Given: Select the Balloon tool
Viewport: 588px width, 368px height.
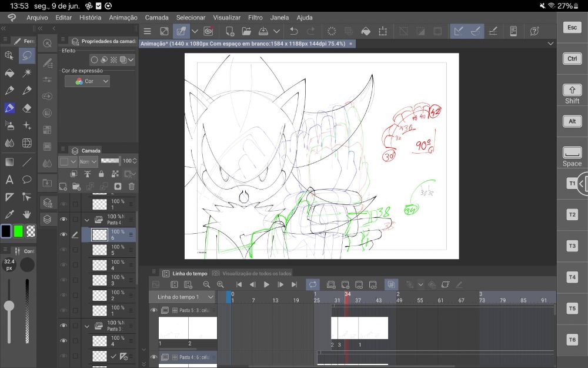Looking at the screenshot, I should pyautogui.click(x=26, y=180).
